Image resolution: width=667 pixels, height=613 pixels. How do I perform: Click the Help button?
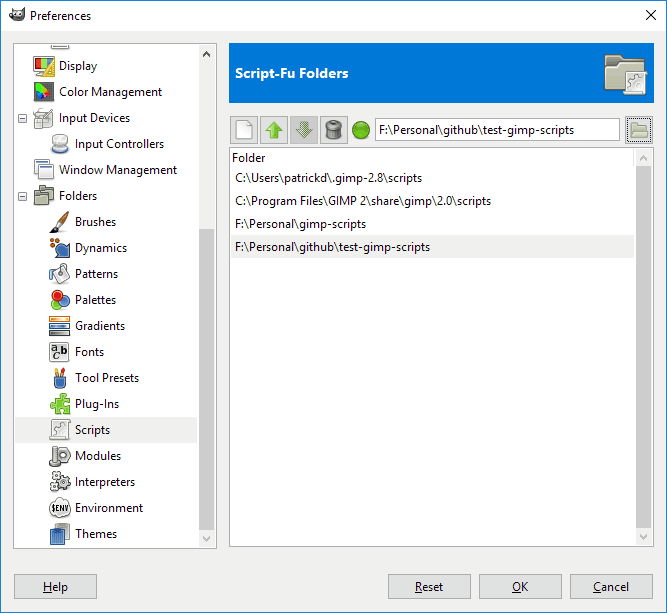tap(56, 587)
